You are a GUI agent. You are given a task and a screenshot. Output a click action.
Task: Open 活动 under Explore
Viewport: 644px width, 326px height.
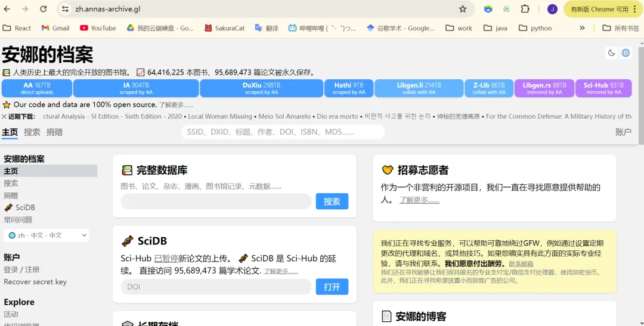[11, 314]
